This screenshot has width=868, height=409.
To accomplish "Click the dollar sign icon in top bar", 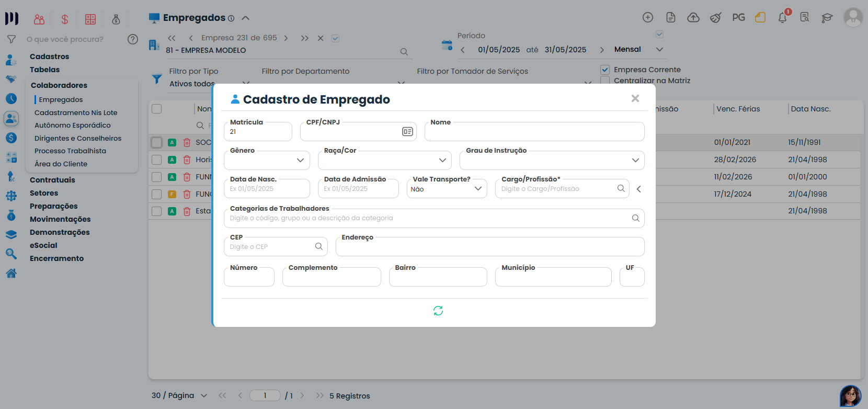I will (x=65, y=19).
